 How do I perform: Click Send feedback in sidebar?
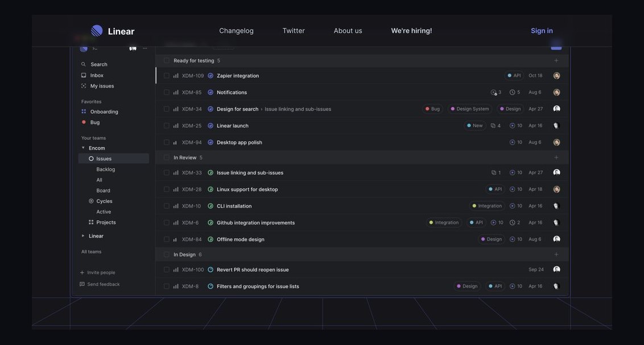[104, 284]
